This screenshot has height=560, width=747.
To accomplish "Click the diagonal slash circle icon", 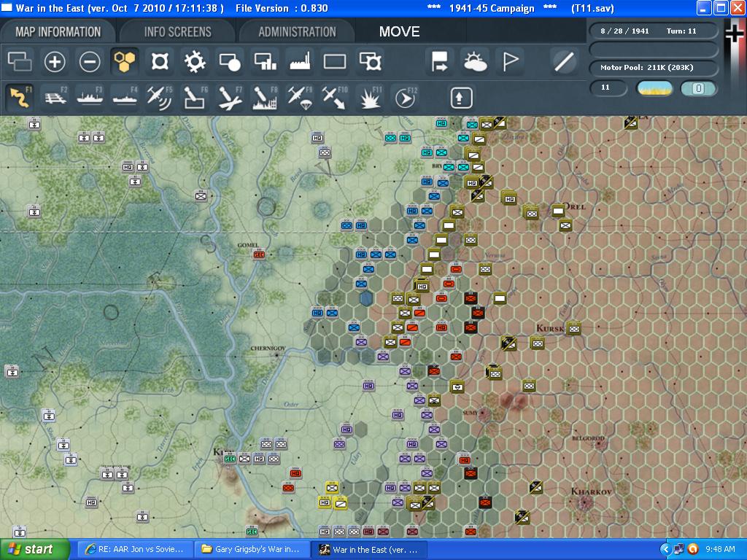I will pyautogui.click(x=564, y=62).
